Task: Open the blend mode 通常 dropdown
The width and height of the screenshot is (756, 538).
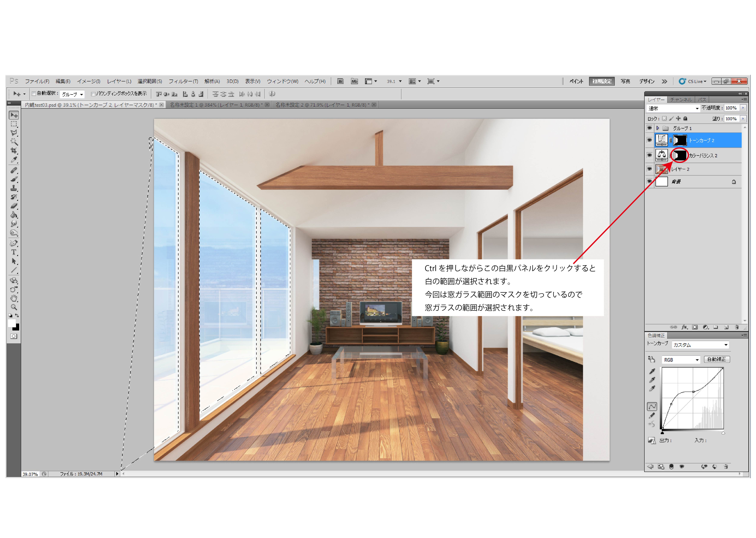Action: (x=674, y=108)
